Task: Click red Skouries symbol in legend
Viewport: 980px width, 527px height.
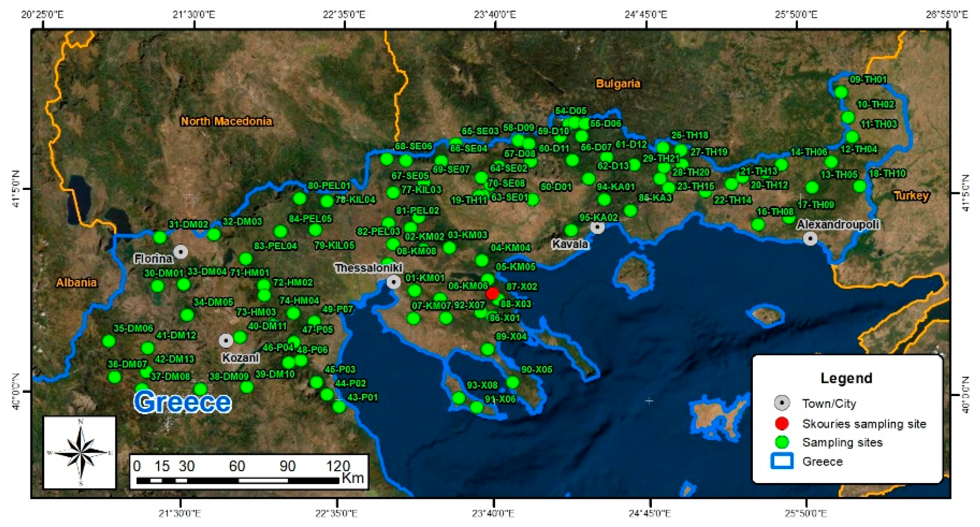Action: pyautogui.click(x=782, y=423)
